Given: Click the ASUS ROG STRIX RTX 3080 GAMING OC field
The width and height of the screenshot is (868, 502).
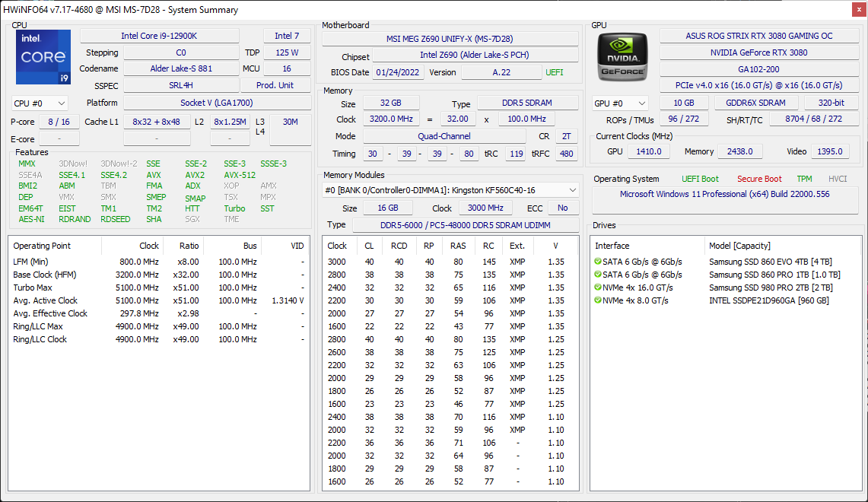Looking at the screenshot, I should pos(759,36).
